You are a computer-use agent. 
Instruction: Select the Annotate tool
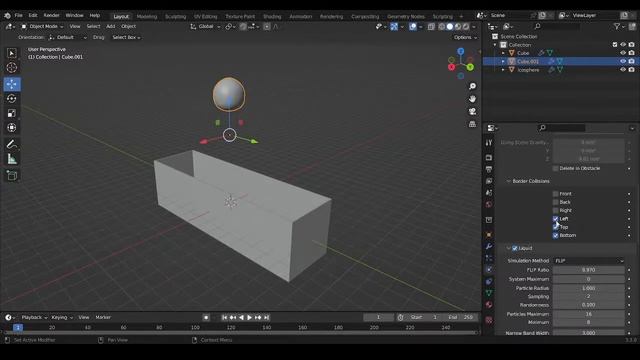tap(12, 144)
